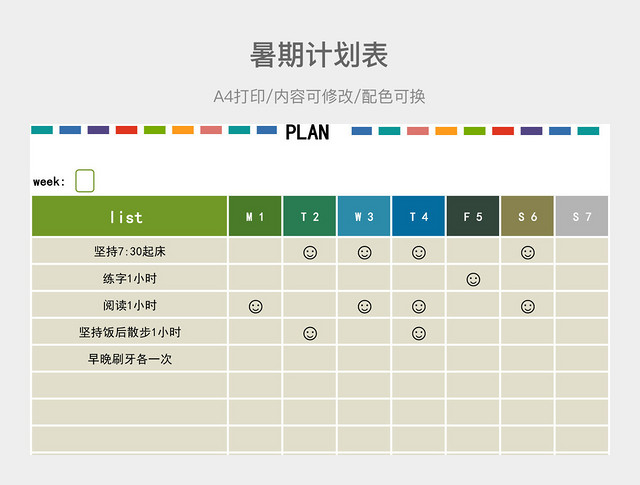Click empty M 1 cell for 早晚刷牙各一次
The height and width of the screenshot is (485, 640).
pyautogui.click(x=255, y=359)
